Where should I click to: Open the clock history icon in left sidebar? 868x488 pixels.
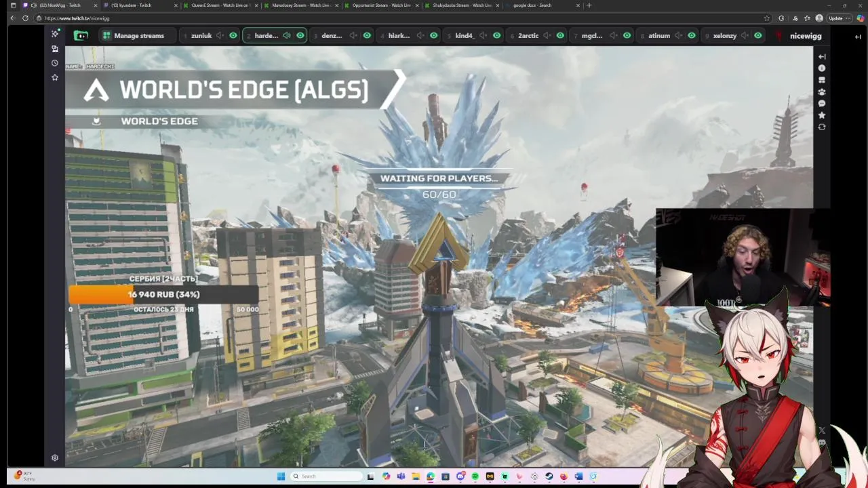click(x=55, y=63)
